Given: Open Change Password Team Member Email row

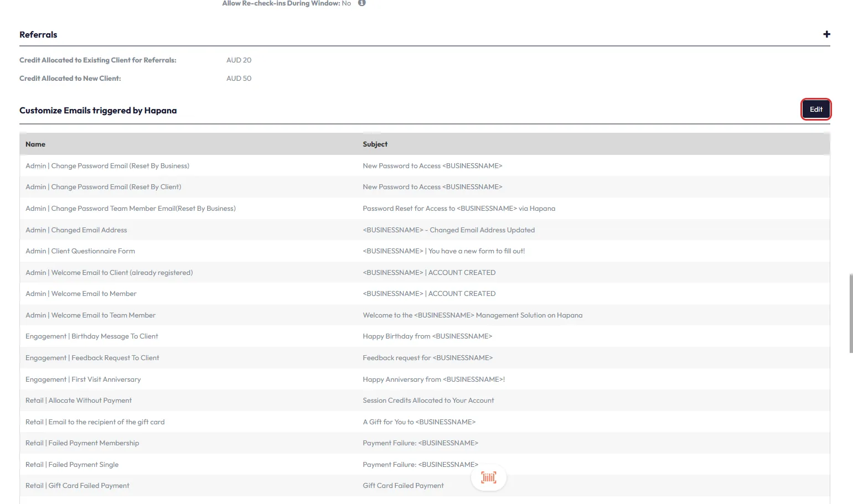Looking at the screenshot, I should pos(131,209).
